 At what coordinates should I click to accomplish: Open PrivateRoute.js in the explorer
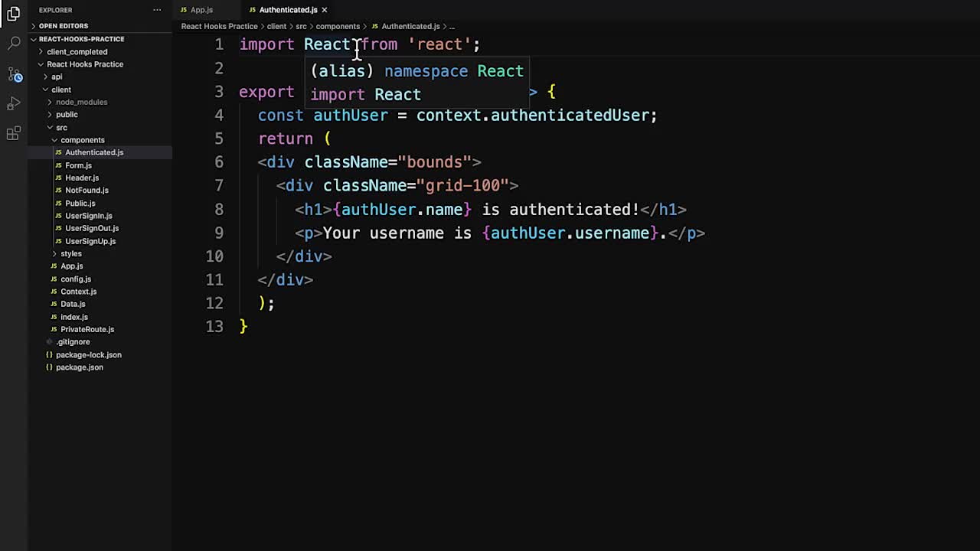coord(87,329)
